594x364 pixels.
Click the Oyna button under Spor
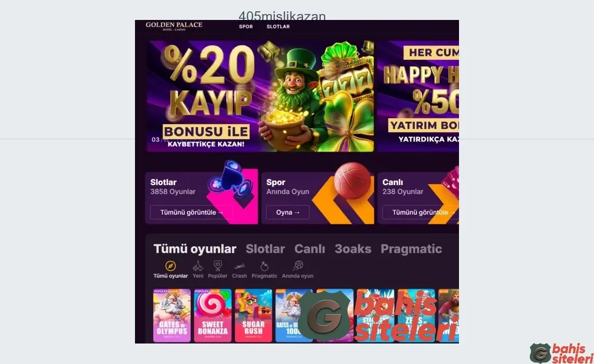[x=288, y=212]
